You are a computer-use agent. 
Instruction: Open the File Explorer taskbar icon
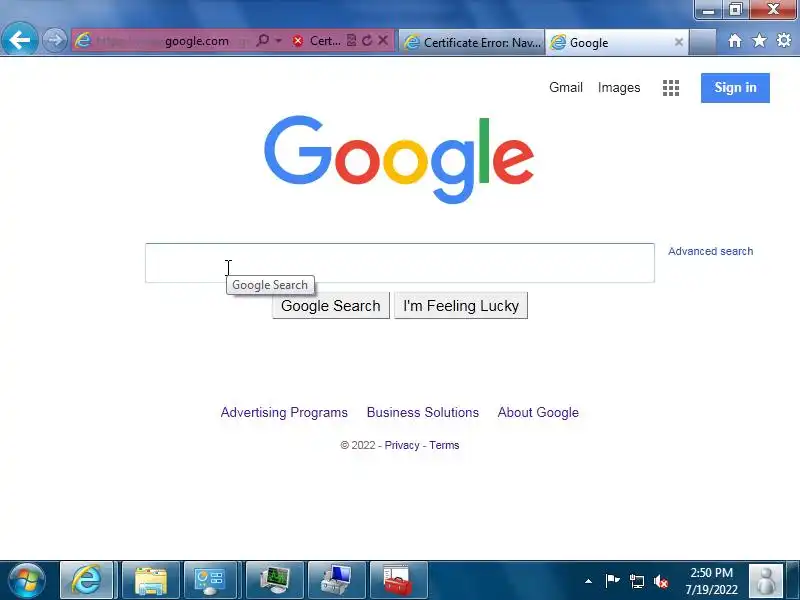(150, 580)
